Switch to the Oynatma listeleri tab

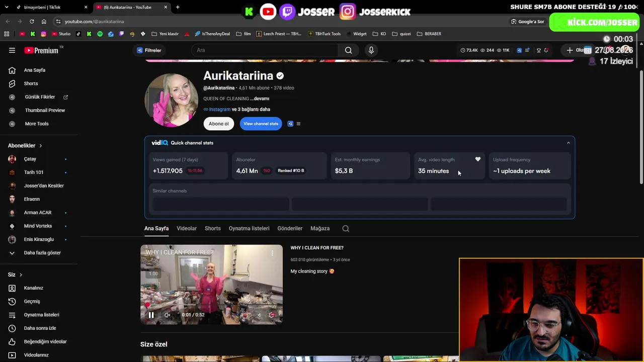[x=249, y=228]
